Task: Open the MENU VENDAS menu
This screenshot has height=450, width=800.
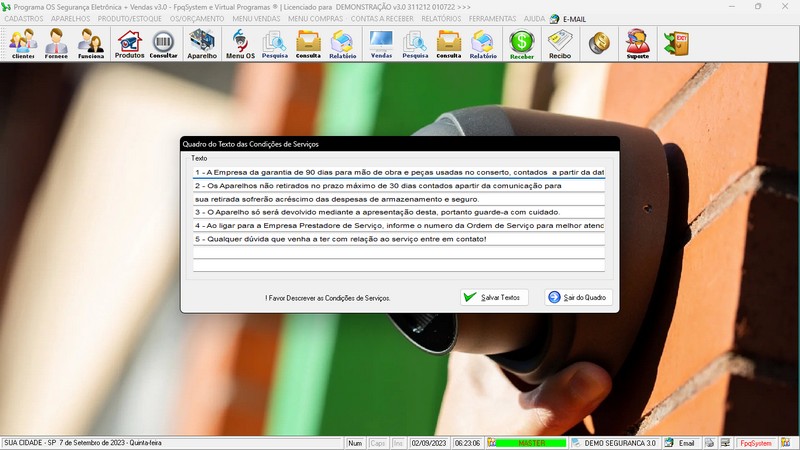Action: (x=256, y=19)
